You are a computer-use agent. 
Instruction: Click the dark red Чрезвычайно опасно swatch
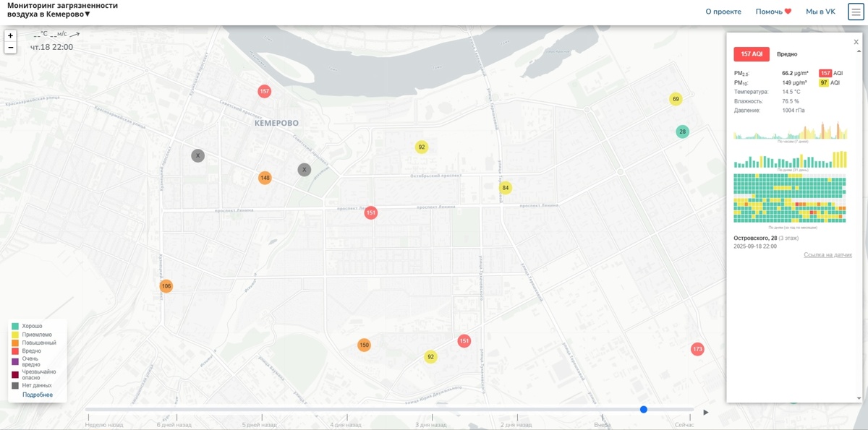click(15, 374)
